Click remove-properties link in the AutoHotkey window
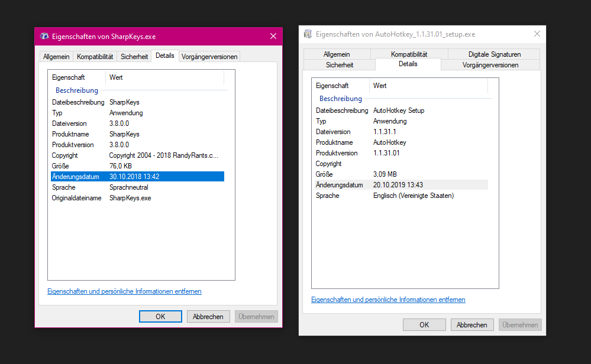This screenshot has width=591, height=364. [388, 300]
